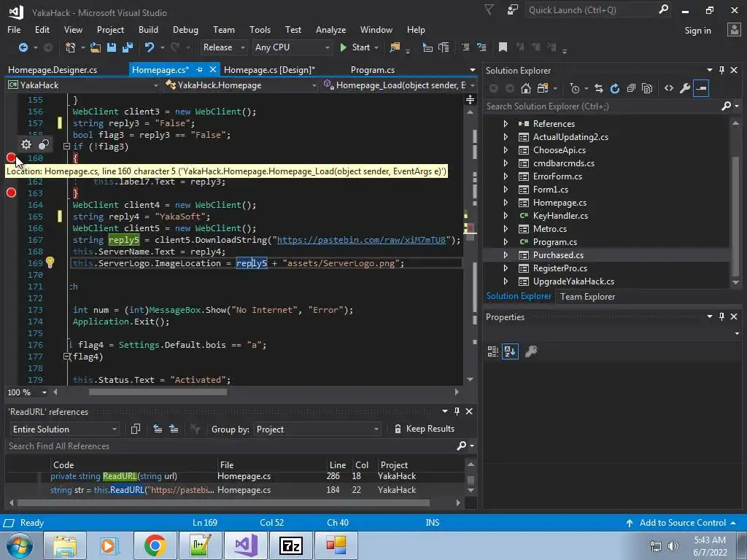This screenshot has width=747, height=560.
Task: Click Add to Source Control in the status bar
Action: [681, 522]
